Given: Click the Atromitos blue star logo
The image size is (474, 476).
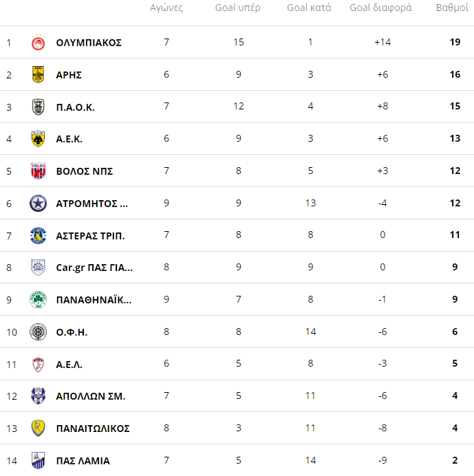Looking at the screenshot, I should (39, 203).
